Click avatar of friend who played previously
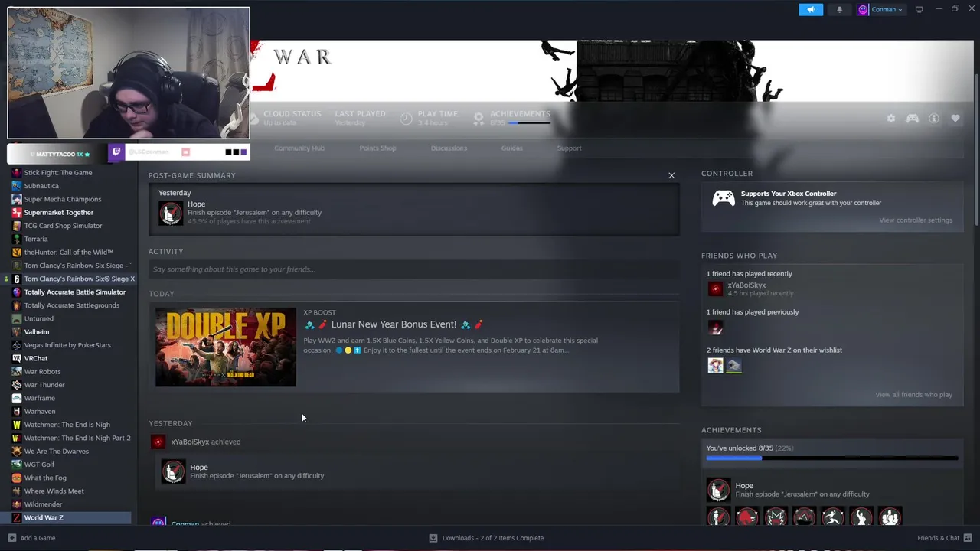 point(715,328)
